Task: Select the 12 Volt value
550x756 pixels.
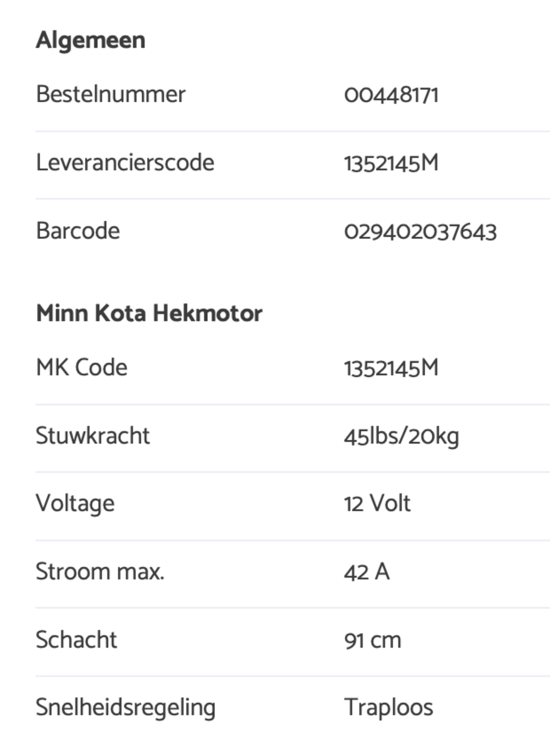Action: [377, 503]
